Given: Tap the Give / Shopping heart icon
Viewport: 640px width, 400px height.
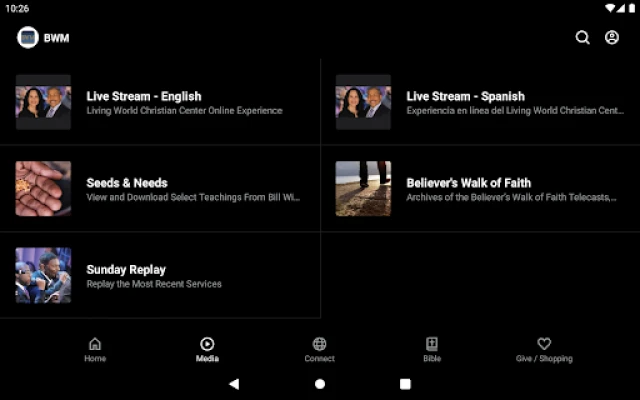Looking at the screenshot, I should [544, 344].
